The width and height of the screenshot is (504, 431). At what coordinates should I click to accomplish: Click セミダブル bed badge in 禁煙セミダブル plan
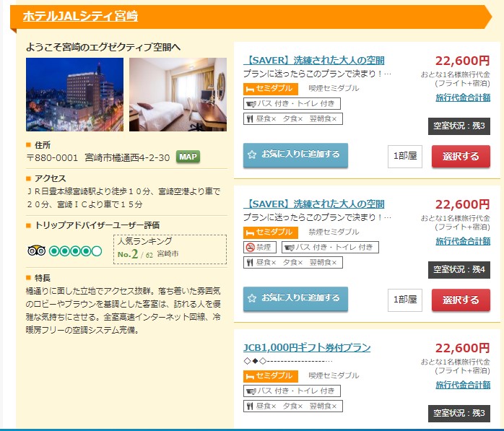[x=271, y=232]
